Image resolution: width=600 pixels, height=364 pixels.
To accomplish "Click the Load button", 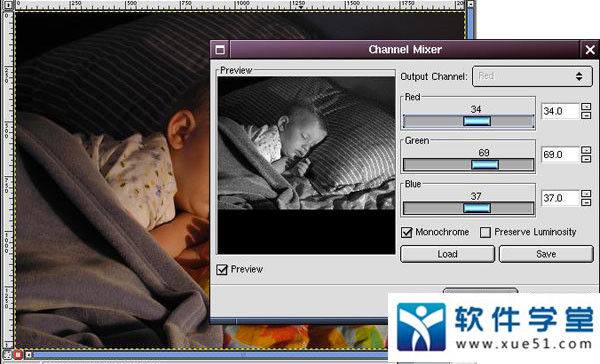I will tap(447, 254).
